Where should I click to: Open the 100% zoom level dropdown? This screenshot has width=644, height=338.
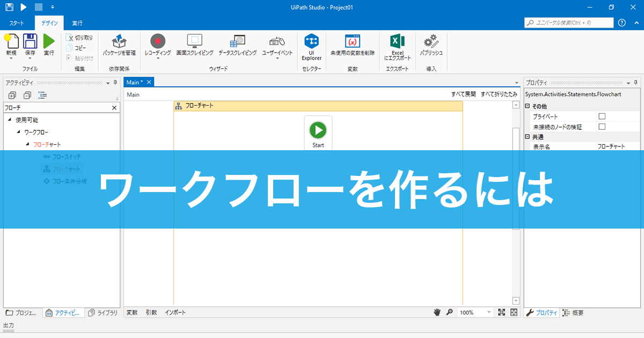[x=475, y=312]
